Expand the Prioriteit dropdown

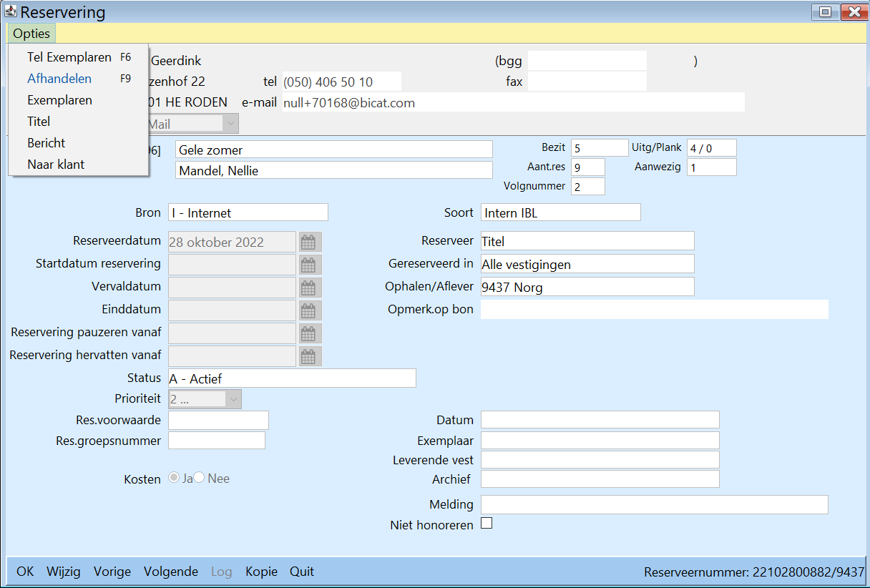coord(233,399)
